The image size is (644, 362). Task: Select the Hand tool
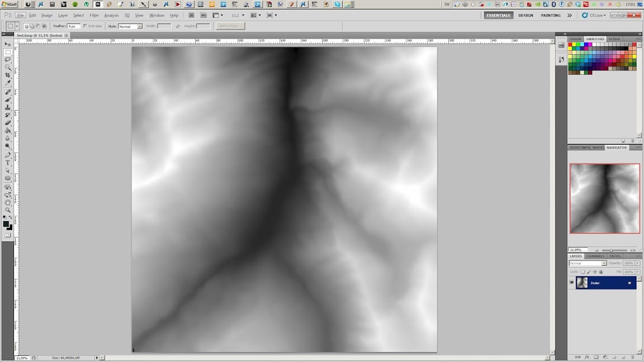click(7, 203)
